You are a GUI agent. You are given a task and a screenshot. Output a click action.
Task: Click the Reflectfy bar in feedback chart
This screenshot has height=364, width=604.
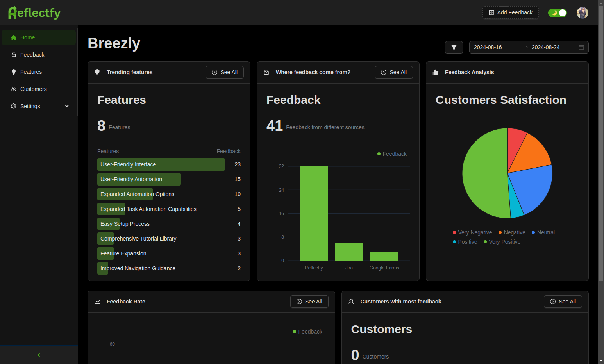pos(314,213)
